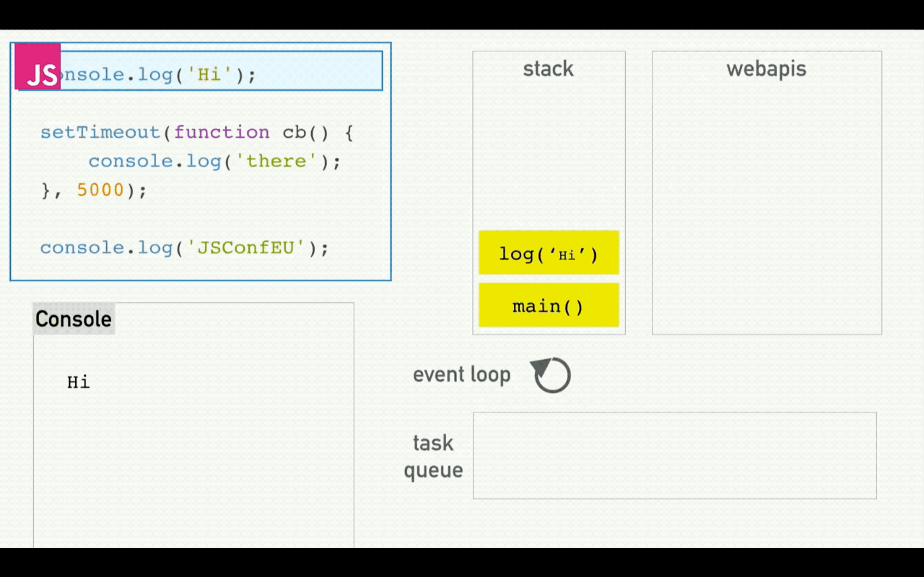Click the 'Hi' output in Console

[x=78, y=382]
